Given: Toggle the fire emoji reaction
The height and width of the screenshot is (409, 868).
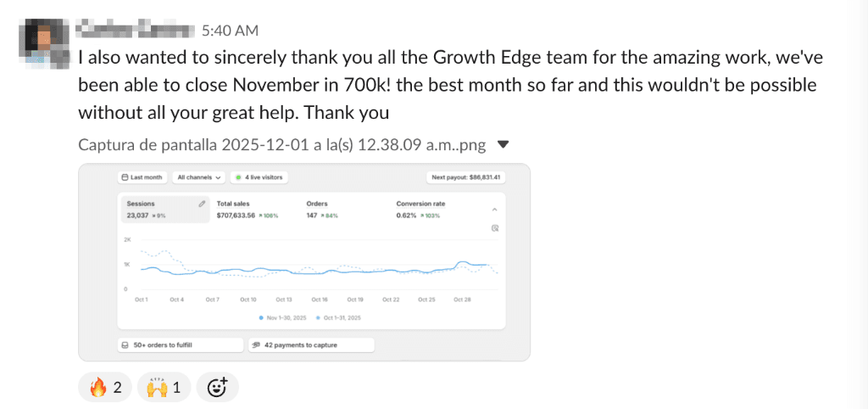Looking at the screenshot, I should (106, 388).
